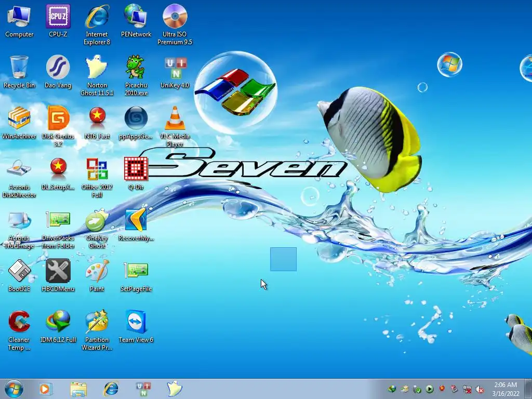
Task: Click the stacked books tray icon
Action: tap(404, 389)
